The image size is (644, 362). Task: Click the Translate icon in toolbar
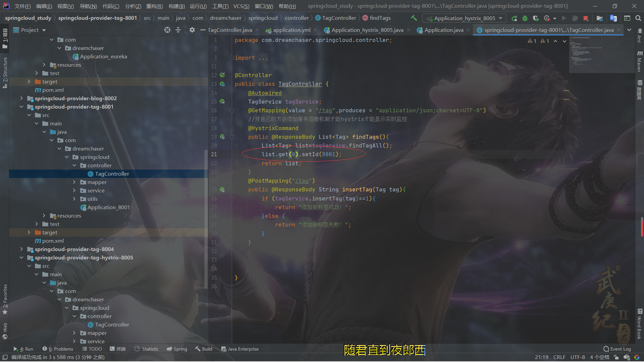pyautogui.click(x=613, y=18)
